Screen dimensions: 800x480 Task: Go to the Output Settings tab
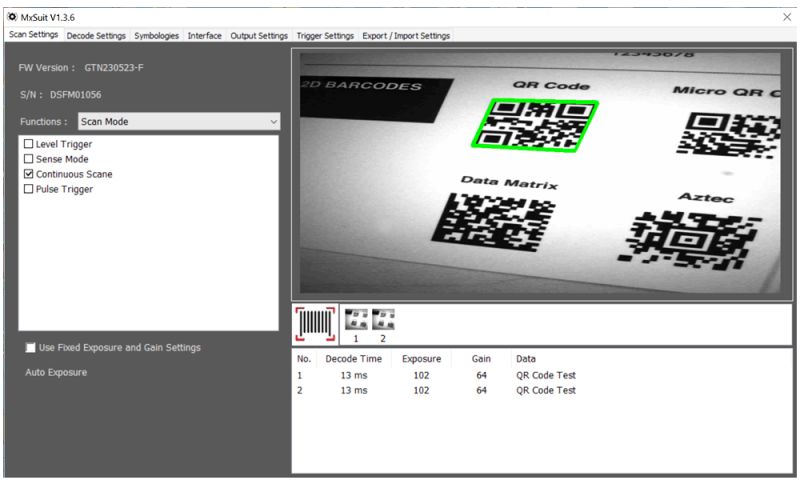coord(259,36)
